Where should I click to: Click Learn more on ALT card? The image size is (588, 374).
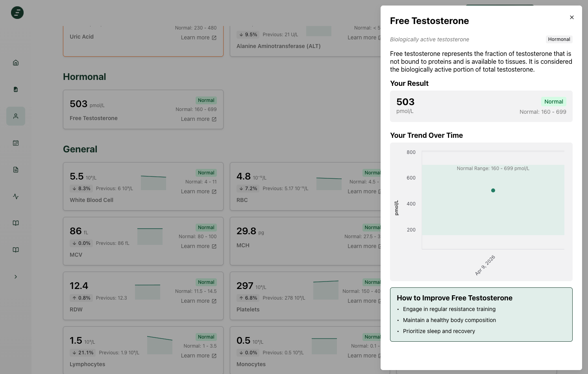(364, 38)
